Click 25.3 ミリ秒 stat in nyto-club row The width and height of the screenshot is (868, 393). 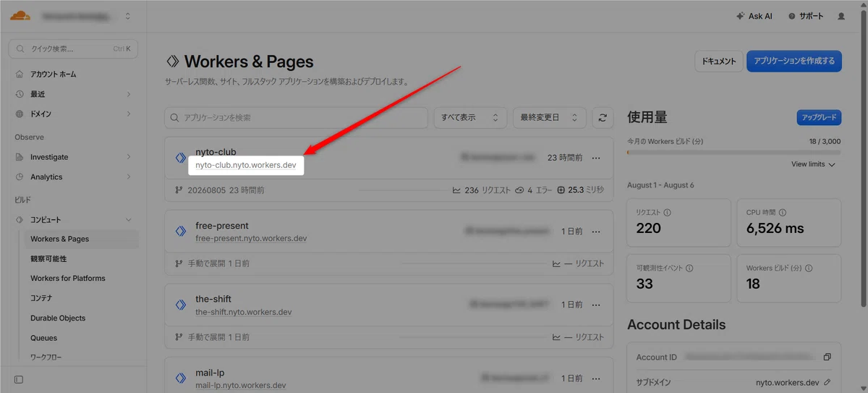tap(581, 190)
